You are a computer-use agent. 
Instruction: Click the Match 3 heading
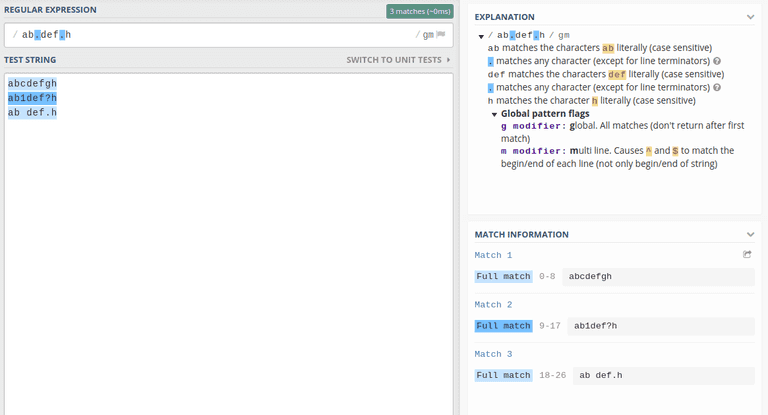tap(493, 354)
